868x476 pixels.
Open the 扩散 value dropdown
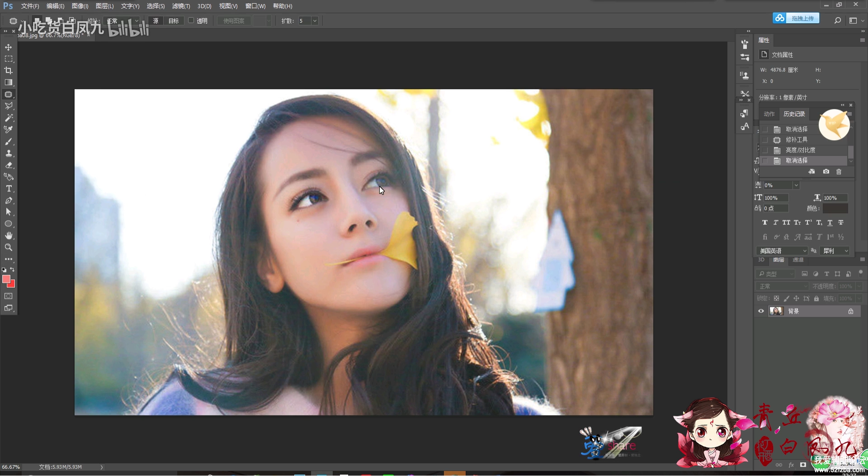(x=315, y=21)
